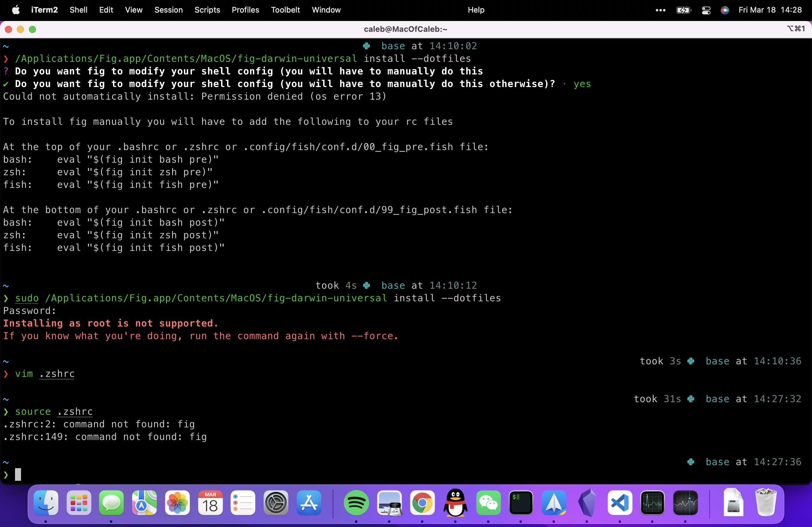
Task: Check the battery status in menu bar
Action: point(683,10)
